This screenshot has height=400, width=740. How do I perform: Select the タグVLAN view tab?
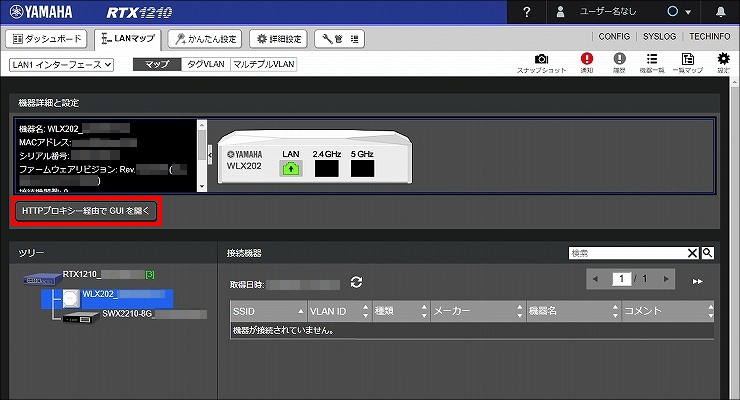(x=206, y=64)
